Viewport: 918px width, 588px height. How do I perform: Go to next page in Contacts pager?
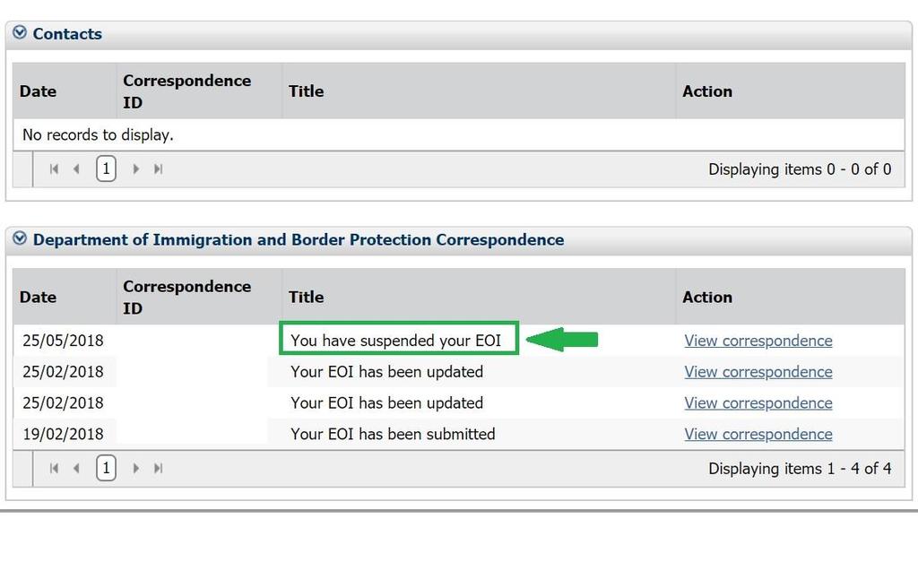[x=135, y=169]
